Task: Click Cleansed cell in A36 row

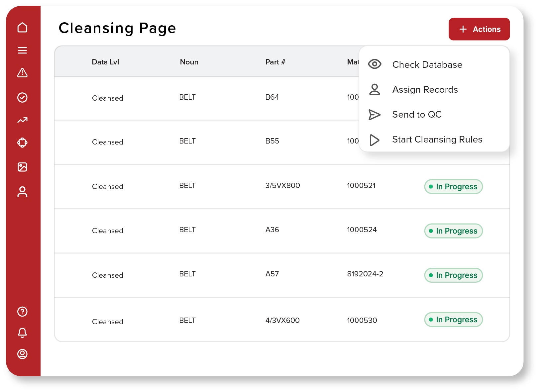Action: [108, 231]
